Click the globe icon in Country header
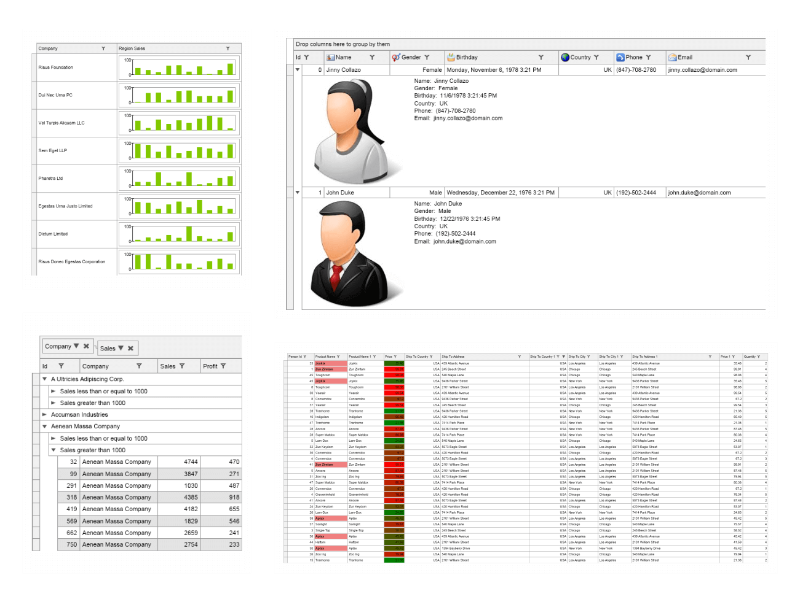This screenshot has width=800, height=602. [x=565, y=57]
